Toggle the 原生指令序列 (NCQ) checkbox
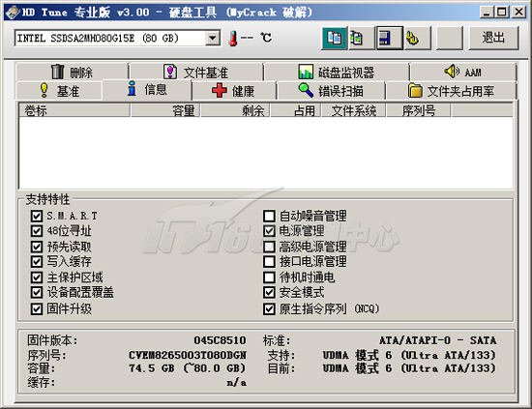 (x=269, y=308)
